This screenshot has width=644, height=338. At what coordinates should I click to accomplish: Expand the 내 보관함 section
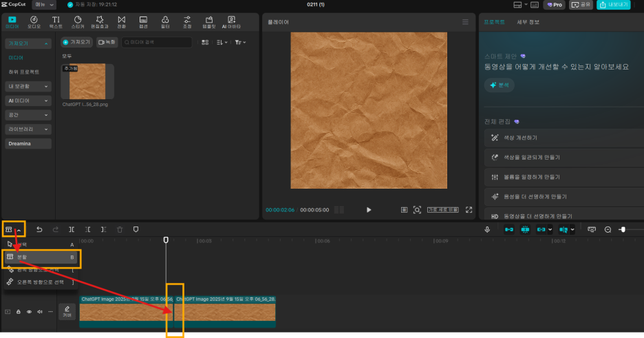click(x=28, y=86)
